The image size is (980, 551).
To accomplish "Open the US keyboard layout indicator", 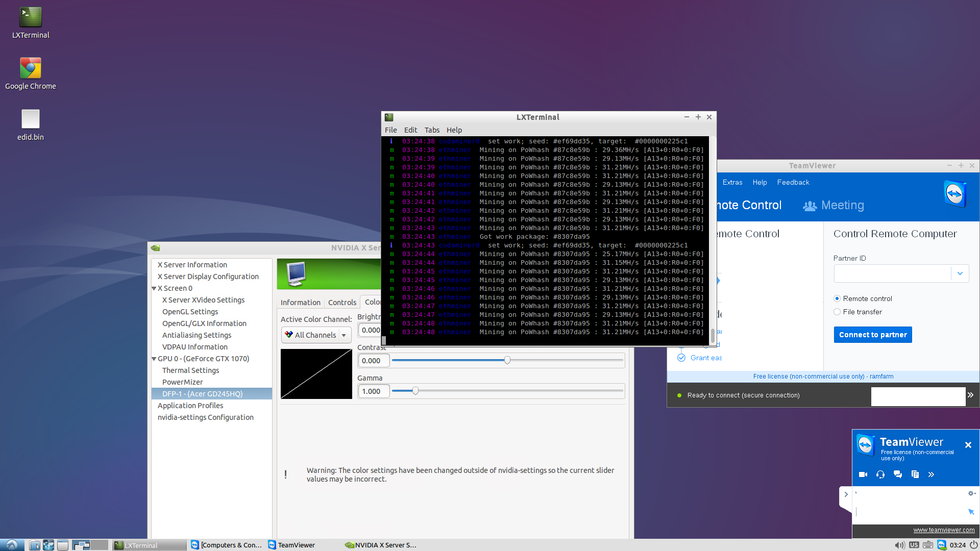I will pos(914,545).
